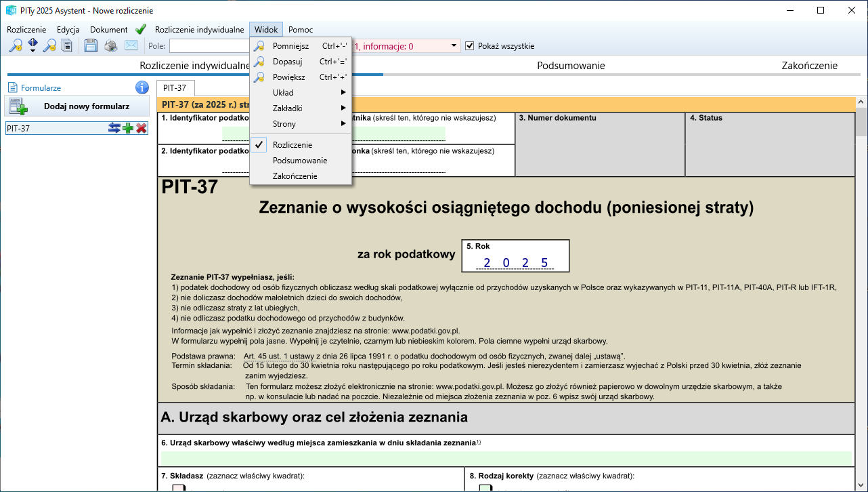
Task: Click the zoom-in magnifier toolbar icon
Action: 15,46
